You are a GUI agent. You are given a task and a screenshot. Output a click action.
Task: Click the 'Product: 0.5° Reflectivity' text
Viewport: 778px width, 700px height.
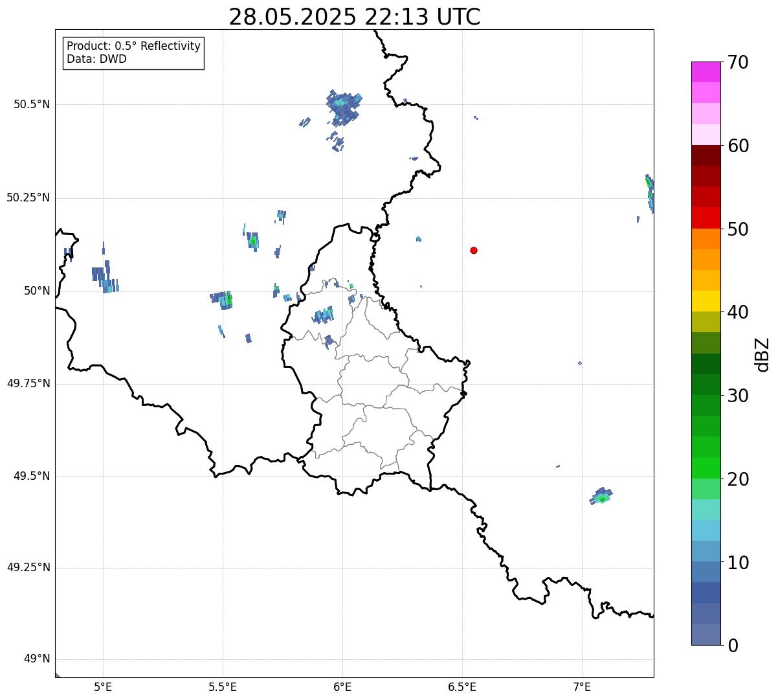[134, 47]
